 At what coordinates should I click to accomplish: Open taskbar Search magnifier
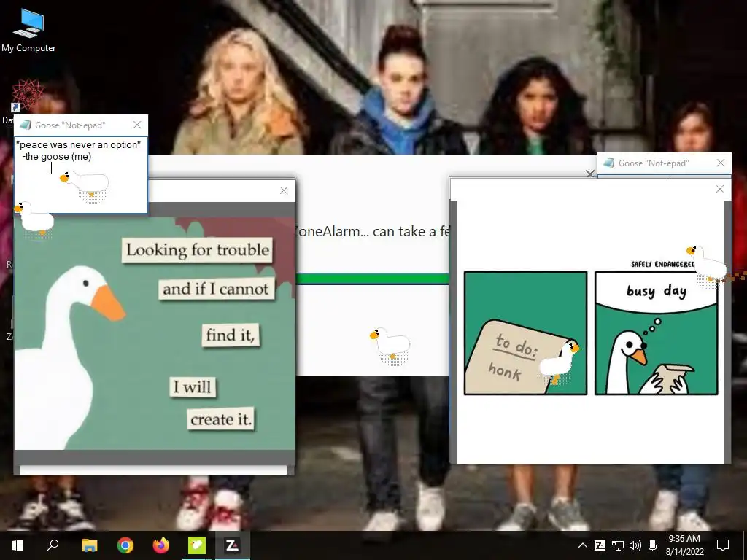(53, 545)
